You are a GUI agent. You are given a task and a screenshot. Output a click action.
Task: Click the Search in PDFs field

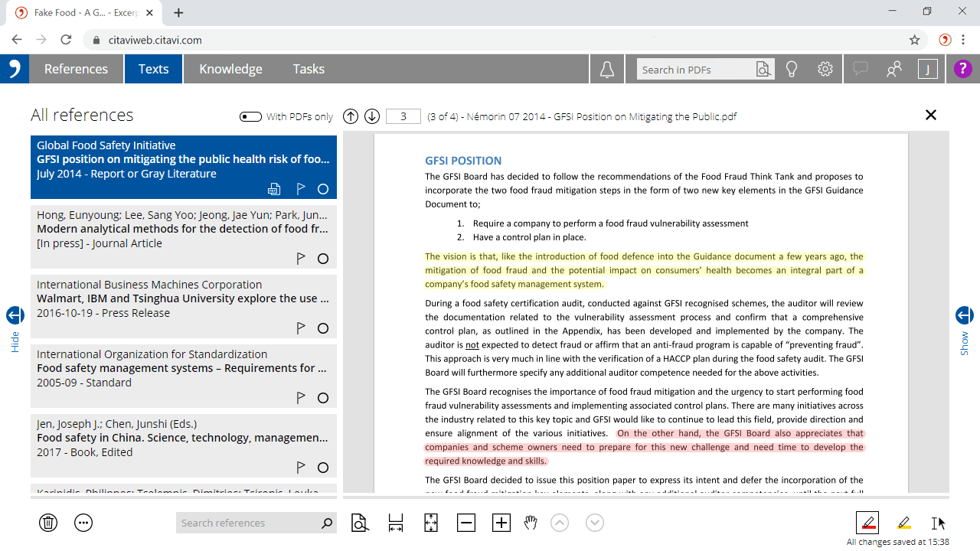pyautogui.click(x=695, y=70)
